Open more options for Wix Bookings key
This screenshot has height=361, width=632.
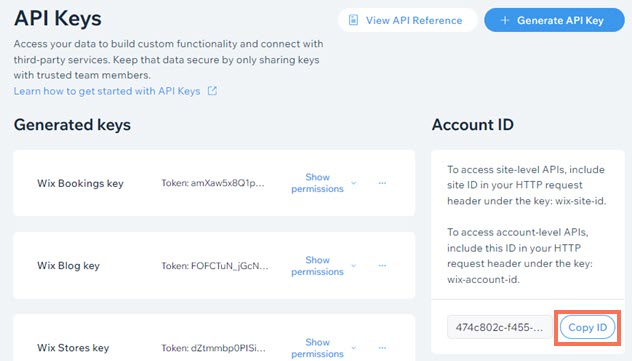tap(382, 183)
